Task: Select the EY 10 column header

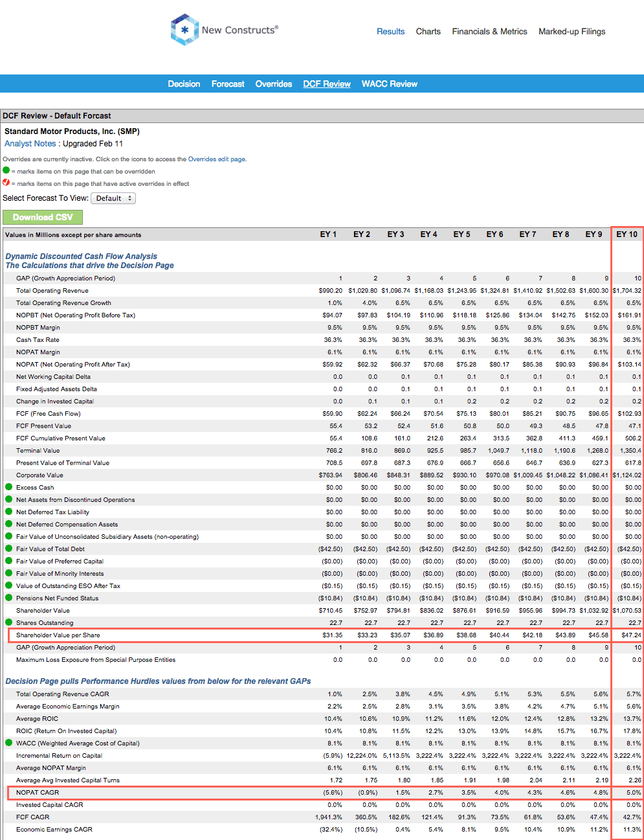Action: [x=627, y=234]
